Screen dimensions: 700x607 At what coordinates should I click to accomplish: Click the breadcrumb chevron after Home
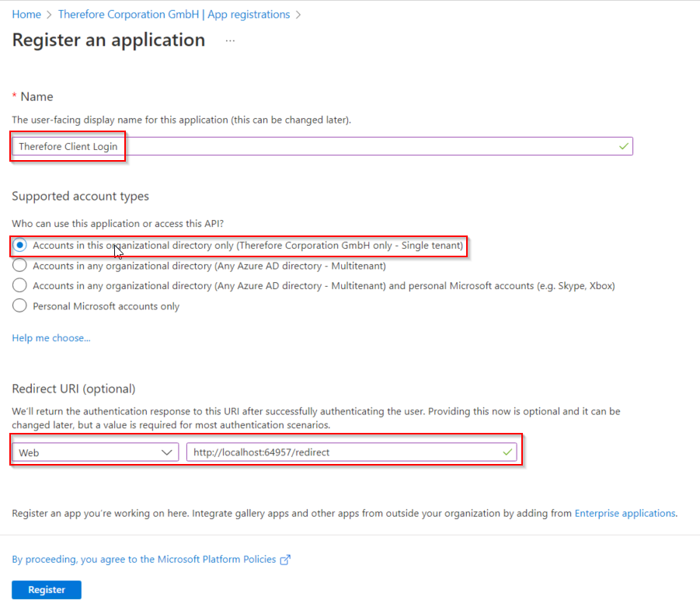click(x=49, y=15)
